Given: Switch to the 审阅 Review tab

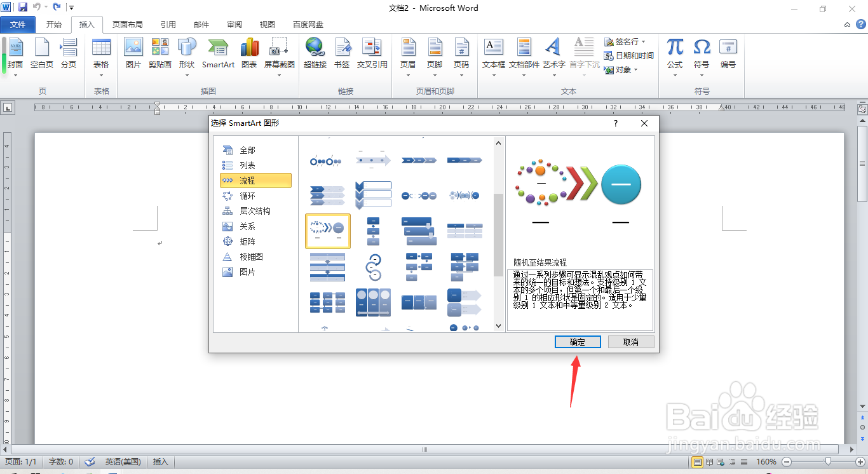Looking at the screenshot, I should point(234,25).
